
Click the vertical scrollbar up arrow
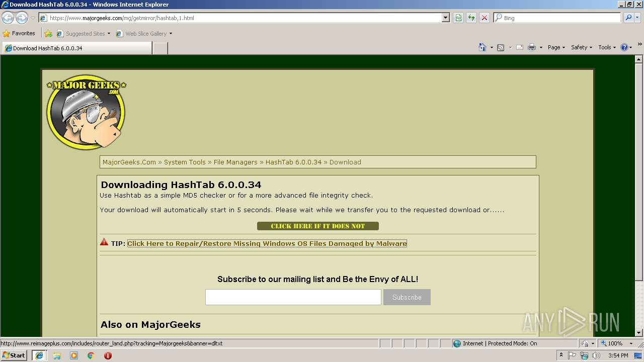639,59
